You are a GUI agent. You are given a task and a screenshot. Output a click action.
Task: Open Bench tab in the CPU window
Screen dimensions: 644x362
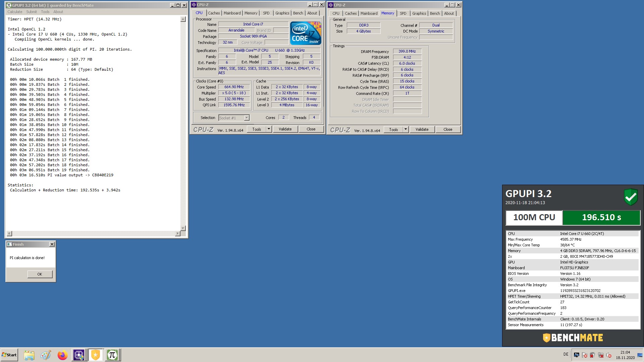click(x=298, y=13)
